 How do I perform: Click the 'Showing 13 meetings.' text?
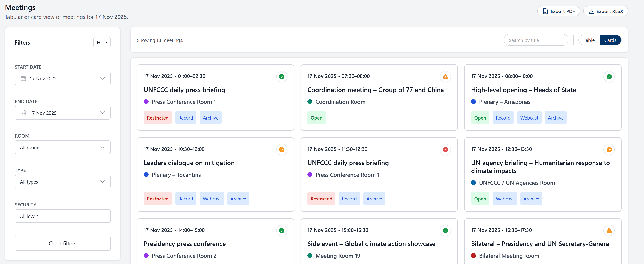[x=160, y=40]
